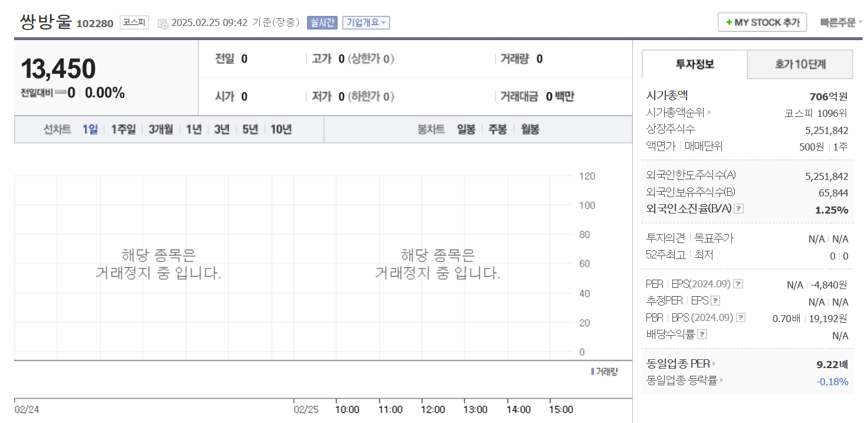Switch chart period to 일봉
This screenshot has height=423, width=868.
pos(466,130)
